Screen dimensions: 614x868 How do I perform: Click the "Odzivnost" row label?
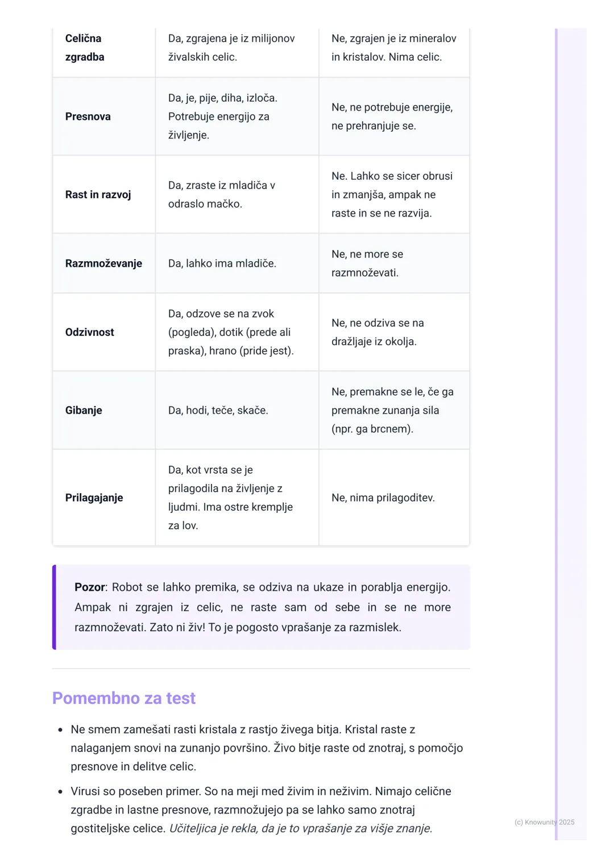coord(90,332)
